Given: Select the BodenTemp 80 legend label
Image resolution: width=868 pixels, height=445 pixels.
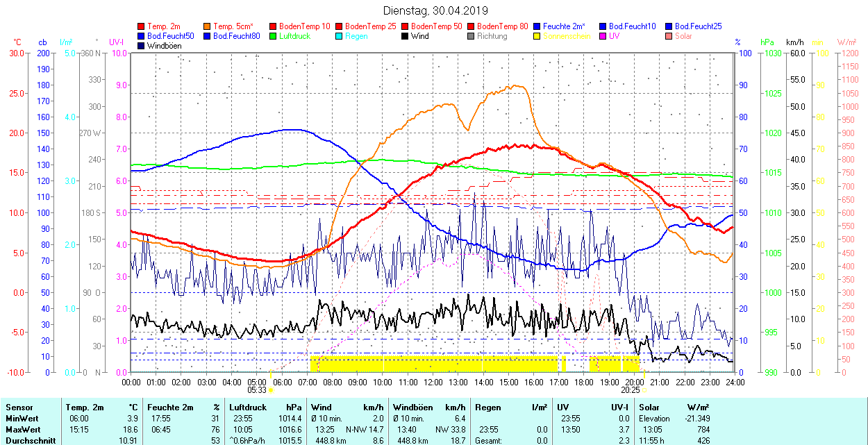Looking at the screenshot, I should pyautogui.click(x=503, y=26).
